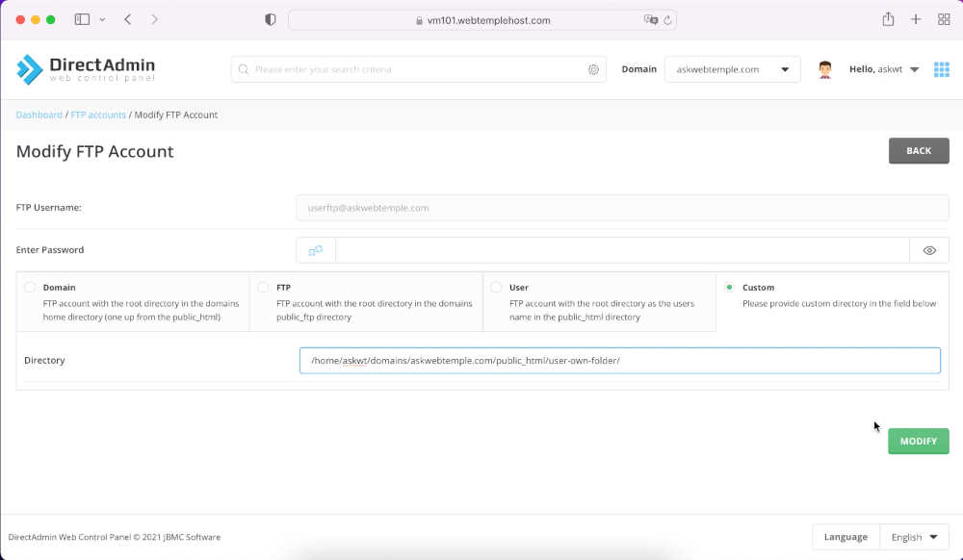Click the 'Directory' field label
This screenshot has height=560, width=963.
(x=44, y=360)
